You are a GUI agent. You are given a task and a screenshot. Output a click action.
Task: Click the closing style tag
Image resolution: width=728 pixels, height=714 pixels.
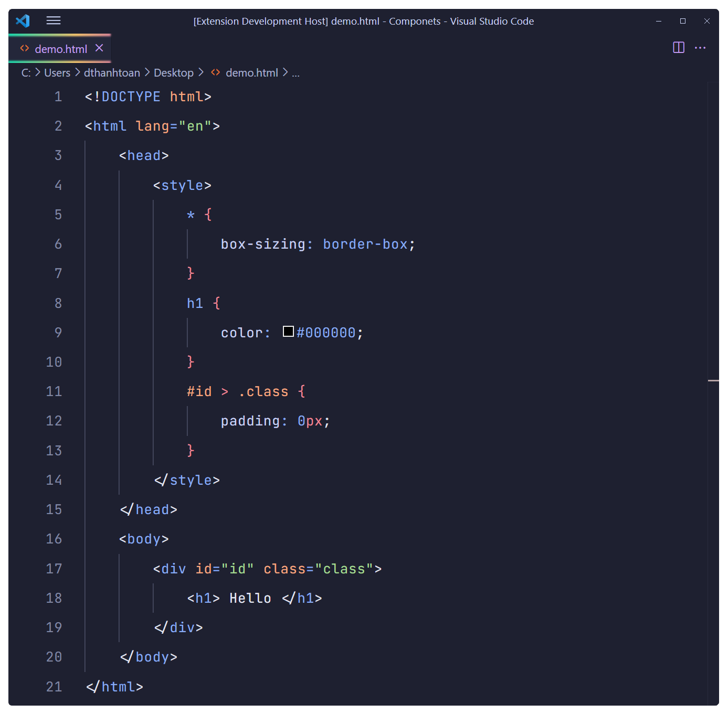coord(187,480)
